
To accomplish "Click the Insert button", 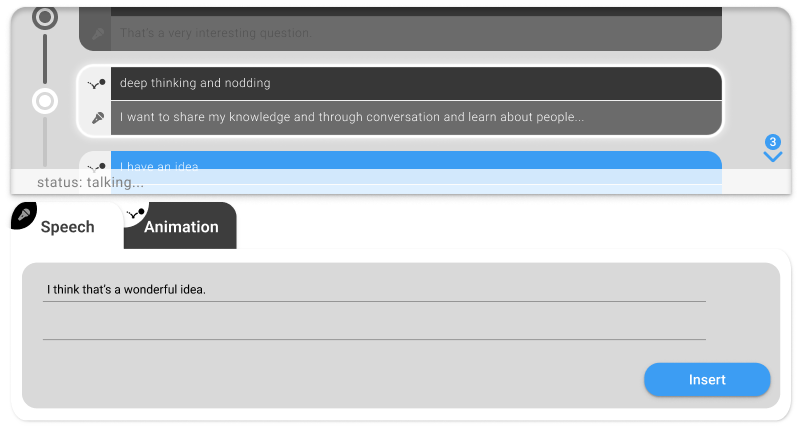I will 707,379.
